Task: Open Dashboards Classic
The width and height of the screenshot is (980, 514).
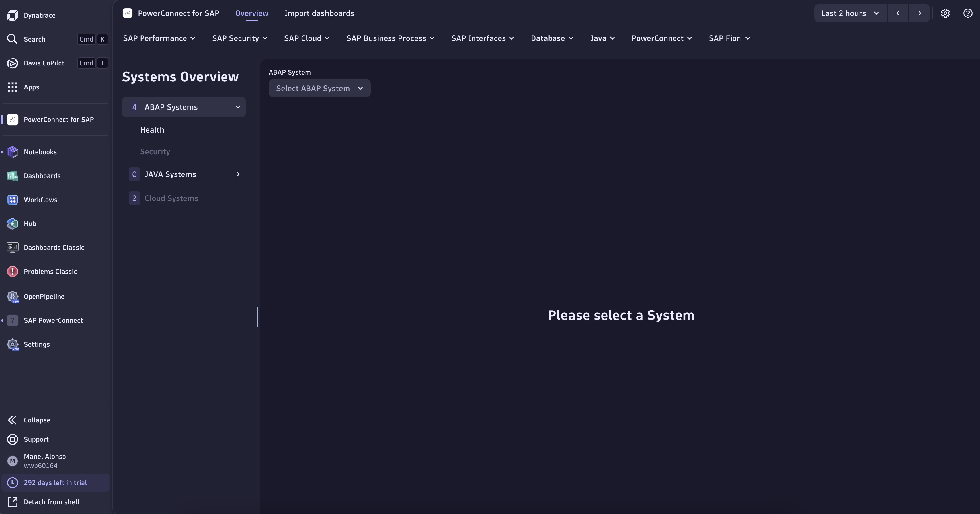Action: (x=54, y=247)
